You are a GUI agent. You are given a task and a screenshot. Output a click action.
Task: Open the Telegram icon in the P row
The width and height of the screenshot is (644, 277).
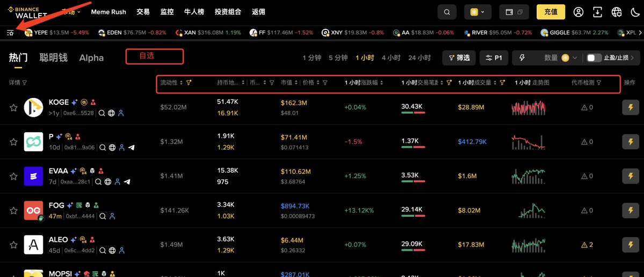click(131, 147)
